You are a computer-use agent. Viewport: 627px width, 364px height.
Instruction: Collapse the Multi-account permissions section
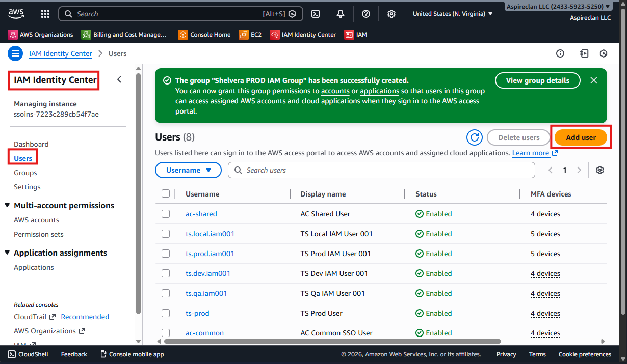[x=7, y=206]
